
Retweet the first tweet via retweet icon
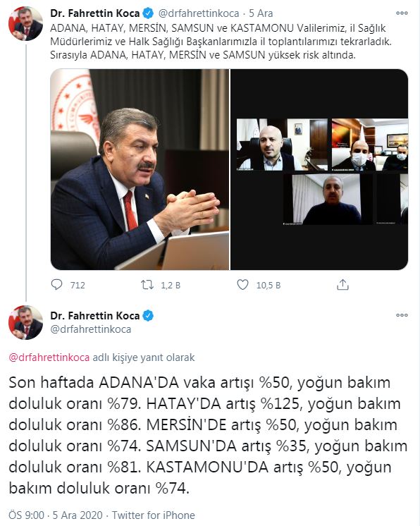coord(147,285)
